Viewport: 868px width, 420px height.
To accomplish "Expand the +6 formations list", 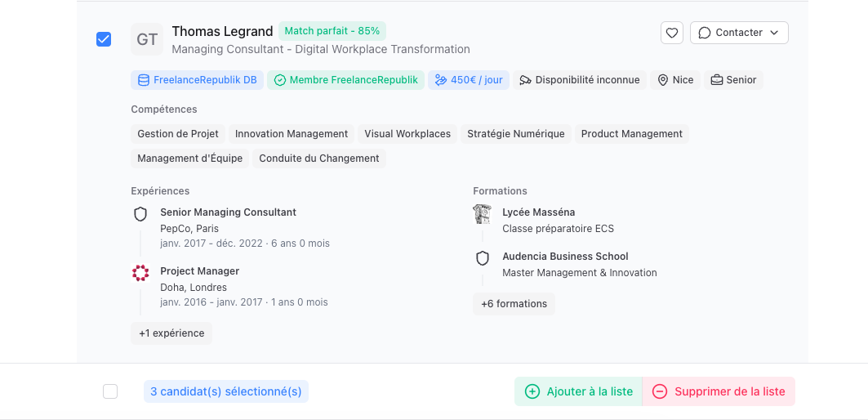I will tap(514, 304).
